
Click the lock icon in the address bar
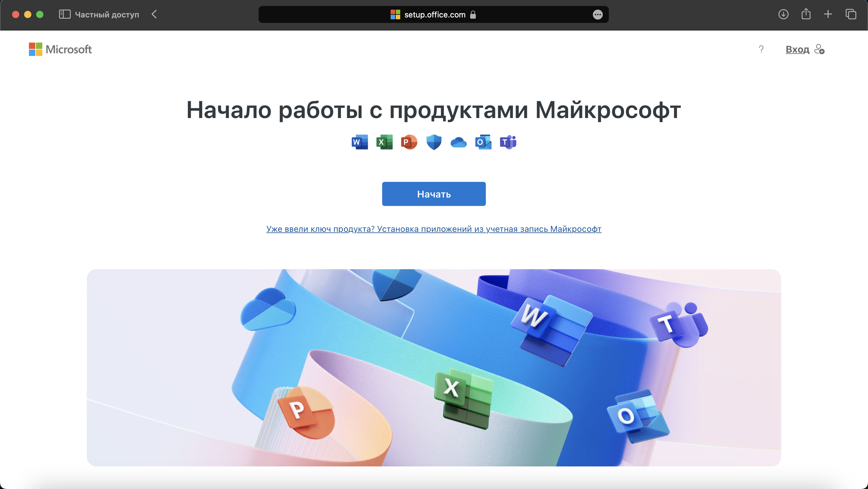click(x=473, y=14)
